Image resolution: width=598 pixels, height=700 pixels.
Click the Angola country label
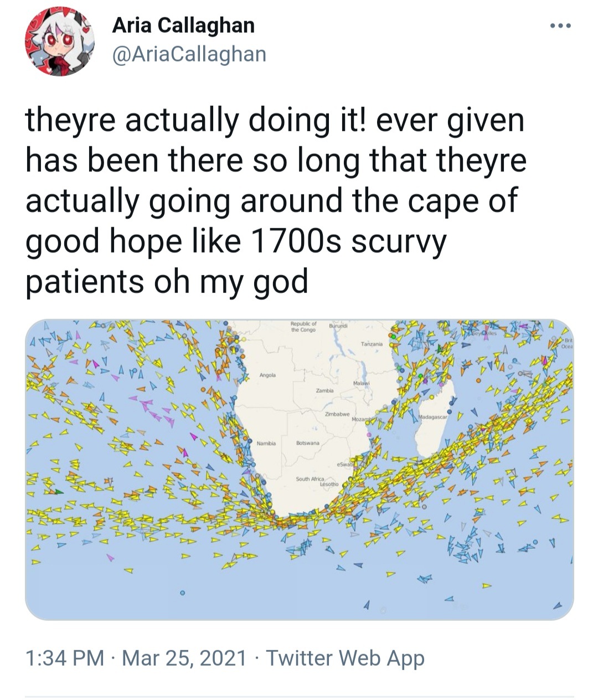coord(268,375)
